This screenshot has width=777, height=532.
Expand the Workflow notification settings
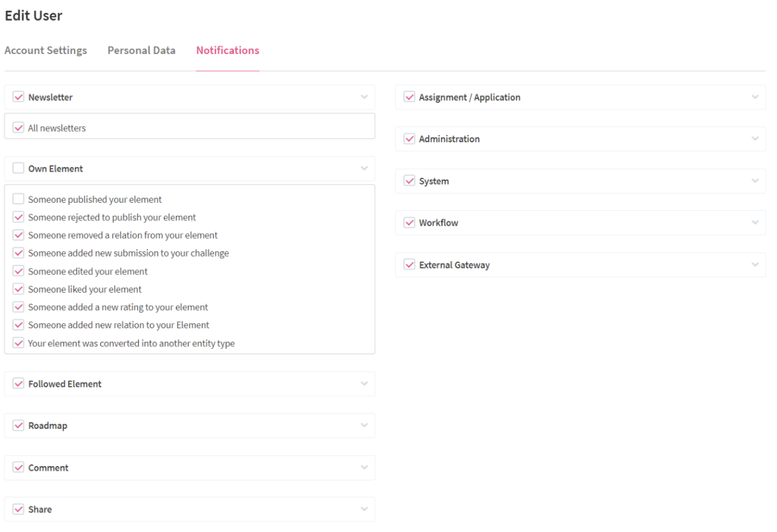click(x=754, y=222)
